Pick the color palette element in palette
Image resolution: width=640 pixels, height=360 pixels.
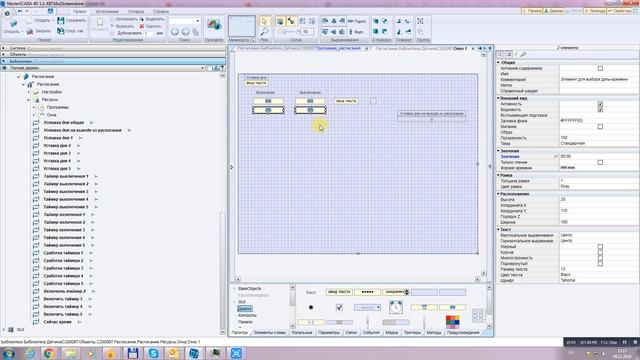point(452,322)
